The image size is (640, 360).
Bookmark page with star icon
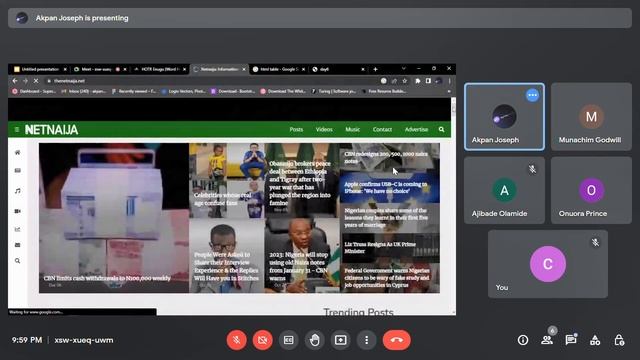404,81
